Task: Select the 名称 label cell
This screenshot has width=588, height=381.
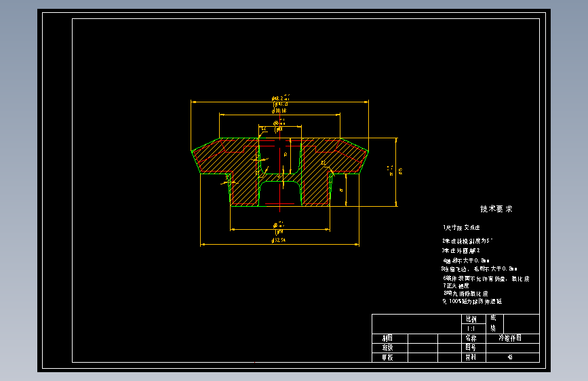Action: click(x=473, y=338)
